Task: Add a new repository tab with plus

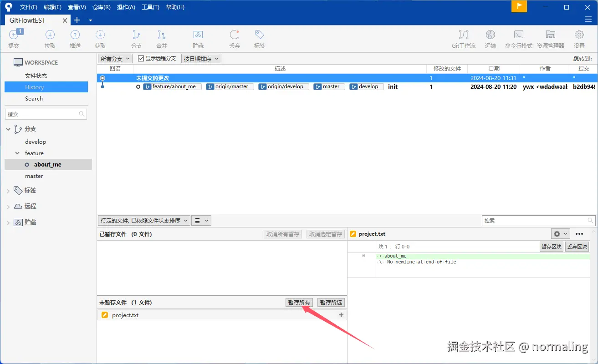Action: [77, 20]
